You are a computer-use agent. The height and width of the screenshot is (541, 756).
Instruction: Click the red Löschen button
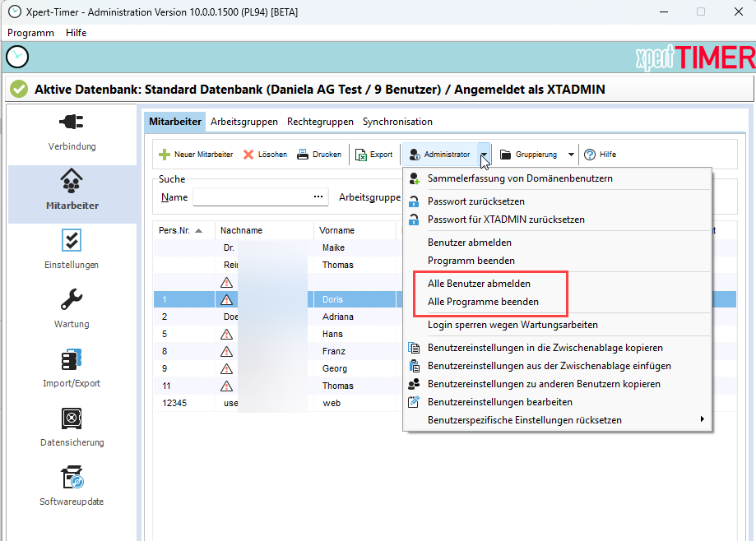coord(265,155)
